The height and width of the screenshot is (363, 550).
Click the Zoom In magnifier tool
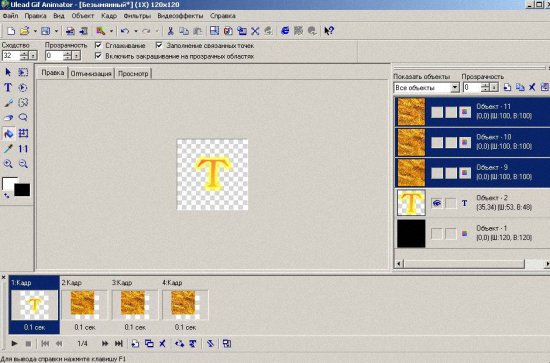8,164
